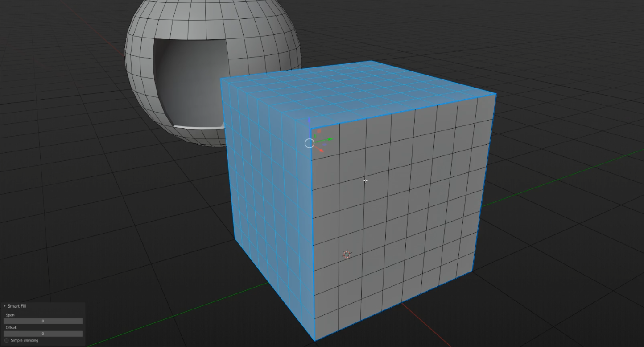Screen dimensions: 644x347
Task: Select the blue Z-axis gizmo arrow
Action: (309, 121)
